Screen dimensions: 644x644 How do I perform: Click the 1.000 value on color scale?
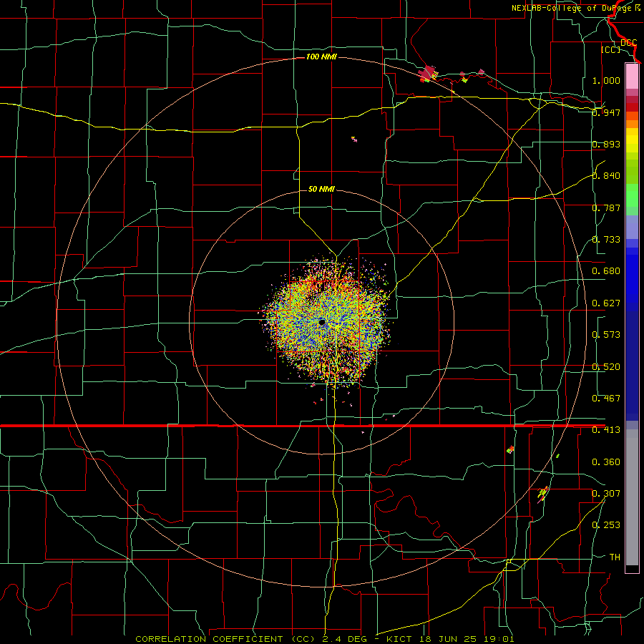[606, 80]
